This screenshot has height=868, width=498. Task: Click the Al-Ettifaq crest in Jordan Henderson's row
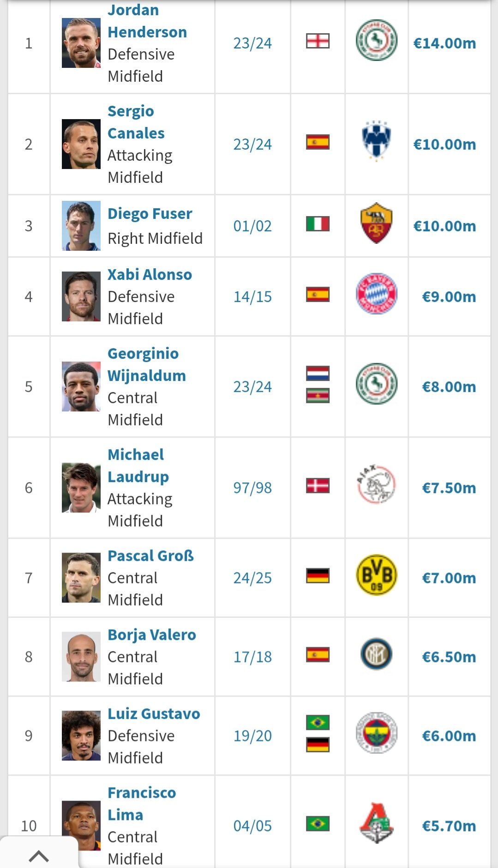coord(377,40)
